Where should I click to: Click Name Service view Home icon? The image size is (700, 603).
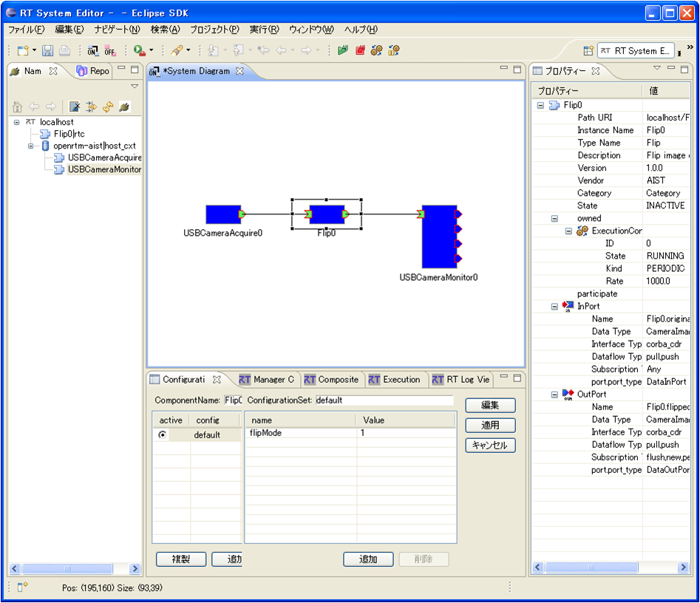coord(18,106)
